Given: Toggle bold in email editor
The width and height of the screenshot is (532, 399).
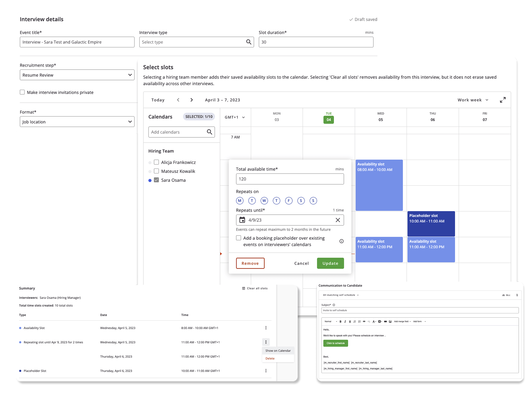Looking at the screenshot, I should pos(340,321).
